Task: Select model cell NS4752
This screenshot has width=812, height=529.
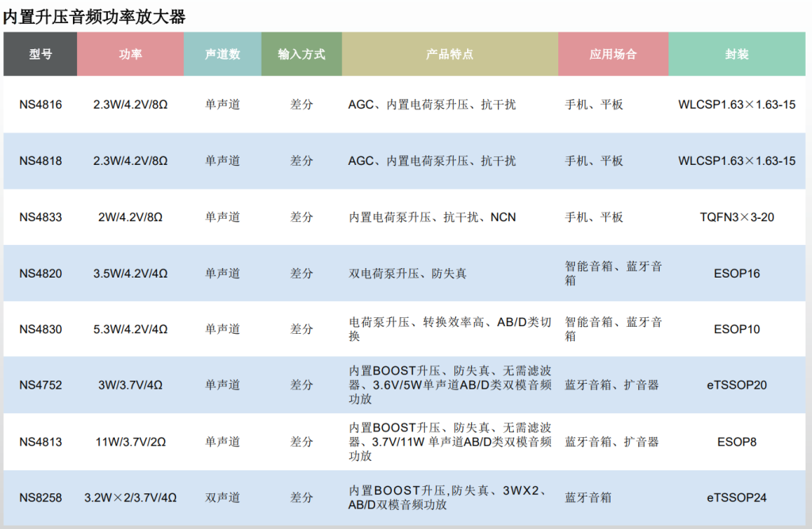Action: (40, 385)
